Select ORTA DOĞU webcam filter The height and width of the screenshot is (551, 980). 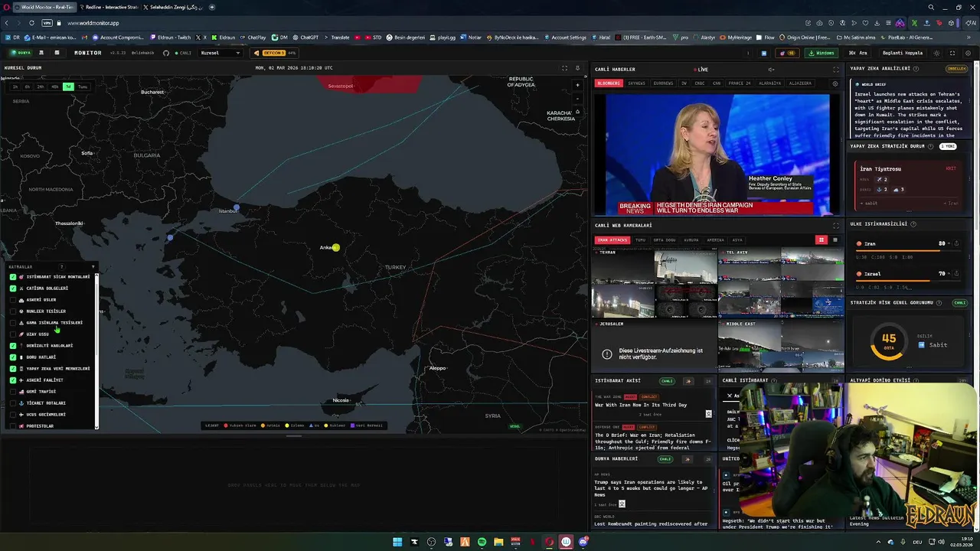pyautogui.click(x=664, y=240)
